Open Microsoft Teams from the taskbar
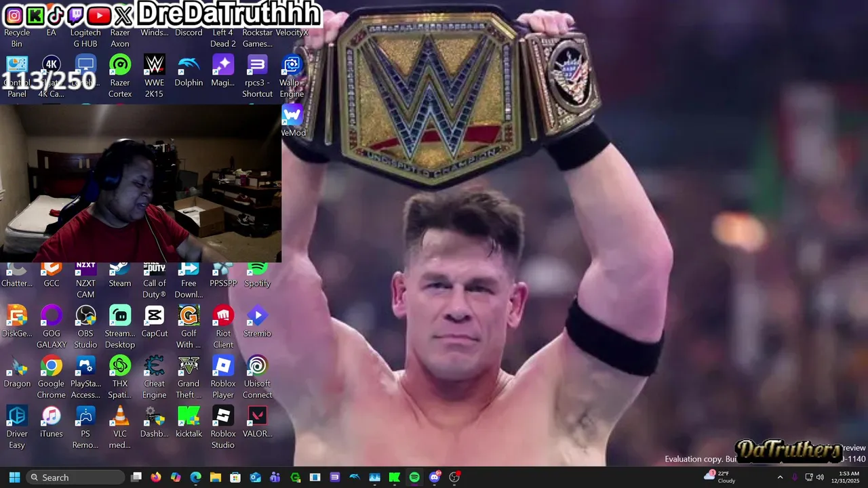Image resolution: width=868 pixels, height=488 pixels. (x=275, y=477)
